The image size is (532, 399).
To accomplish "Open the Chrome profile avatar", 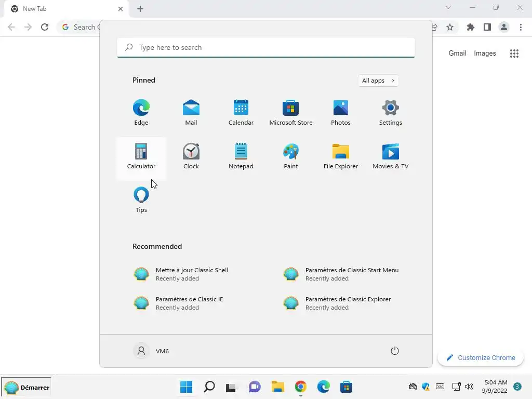I will (x=504, y=27).
